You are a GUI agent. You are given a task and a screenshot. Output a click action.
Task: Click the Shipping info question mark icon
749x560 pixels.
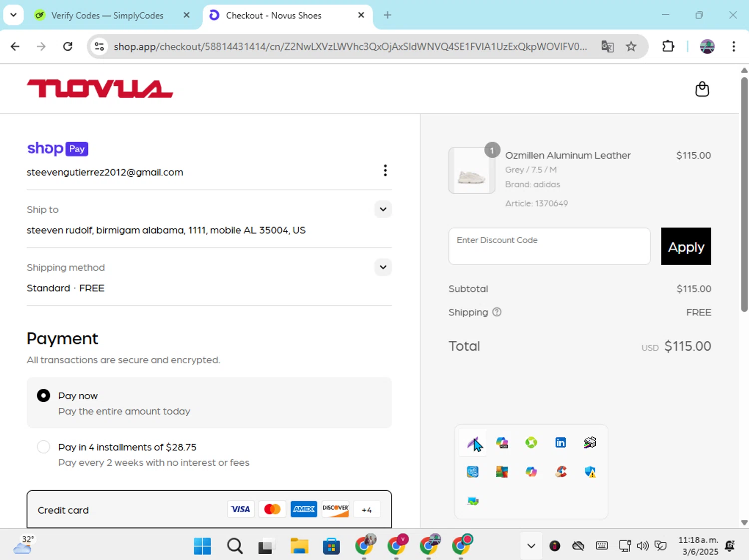(x=497, y=312)
